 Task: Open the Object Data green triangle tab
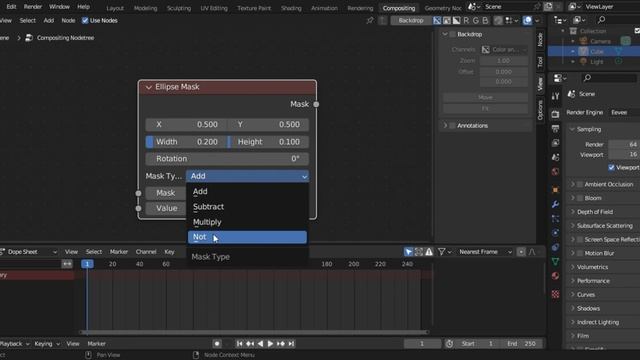[x=556, y=261]
